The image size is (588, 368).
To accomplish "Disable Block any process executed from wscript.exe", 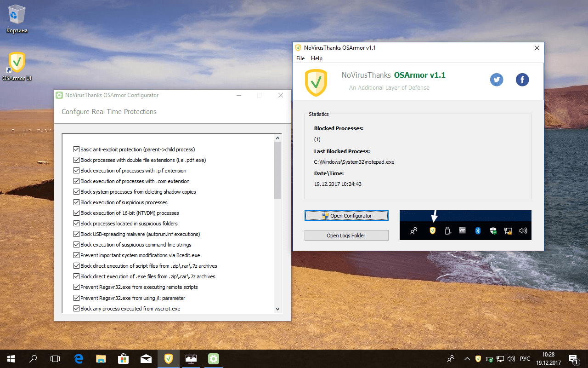I will [x=77, y=309].
